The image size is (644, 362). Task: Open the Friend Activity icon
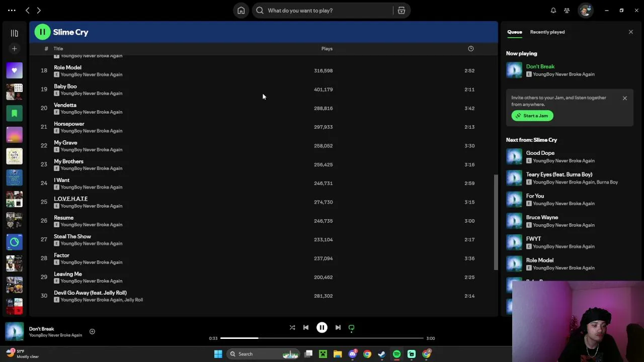pyautogui.click(x=567, y=10)
